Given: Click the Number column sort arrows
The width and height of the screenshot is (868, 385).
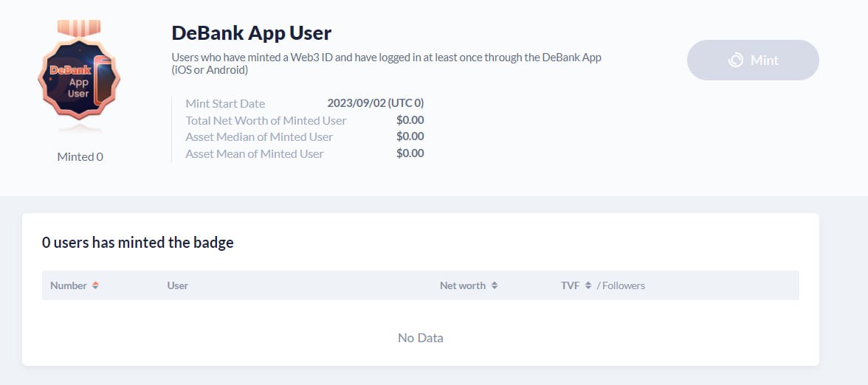Looking at the screenshot, I should click(95, 285).
